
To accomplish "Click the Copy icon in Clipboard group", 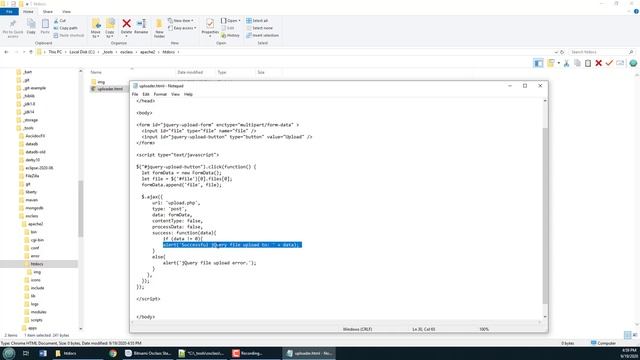I will [31, 24].
